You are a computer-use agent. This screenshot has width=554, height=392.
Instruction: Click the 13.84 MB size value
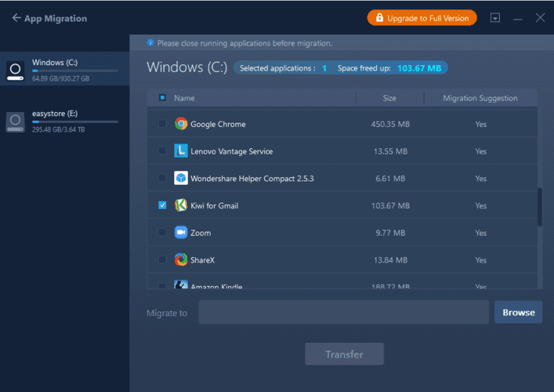pos(390,260)
